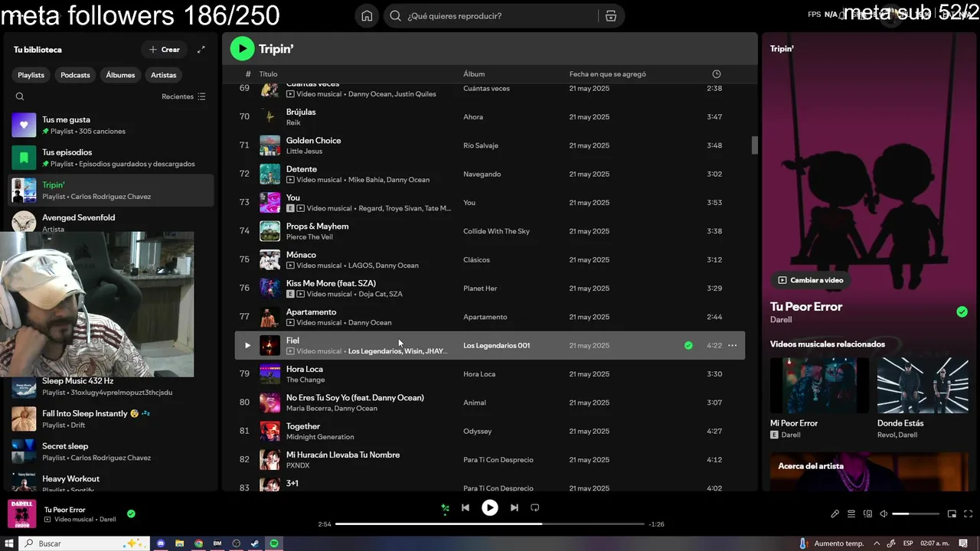Image resolution: width=980 pixels, height=551 pixels.
Task: Expand the library panel to full view
Action: click(x=201, y=50)
